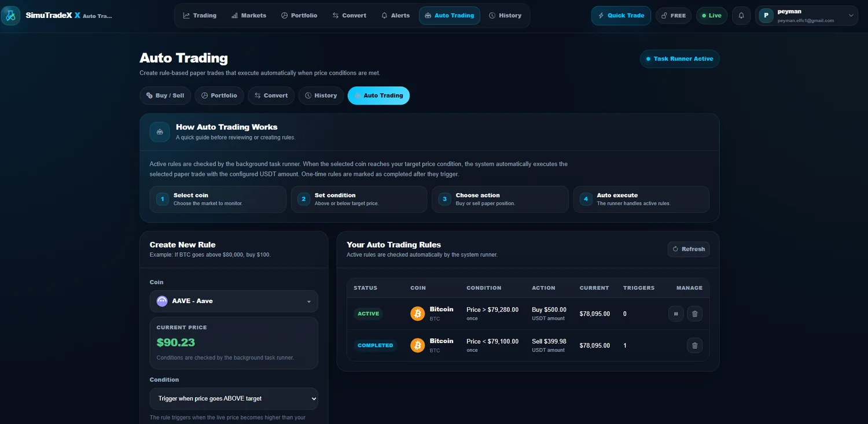Click step 4 Auto execute card
Viewport: 868px width, 424px height.
[641, 199]
